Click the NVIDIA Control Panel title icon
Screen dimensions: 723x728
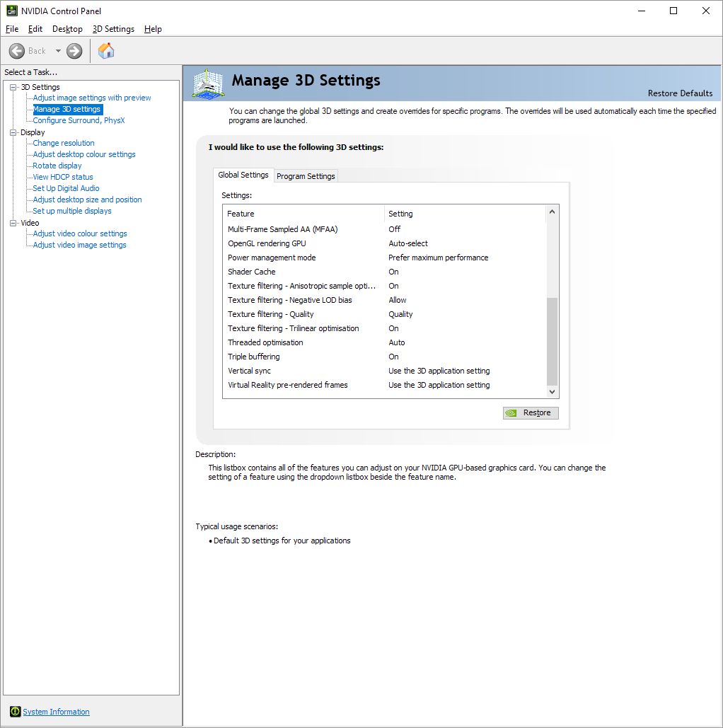point(11,11)
